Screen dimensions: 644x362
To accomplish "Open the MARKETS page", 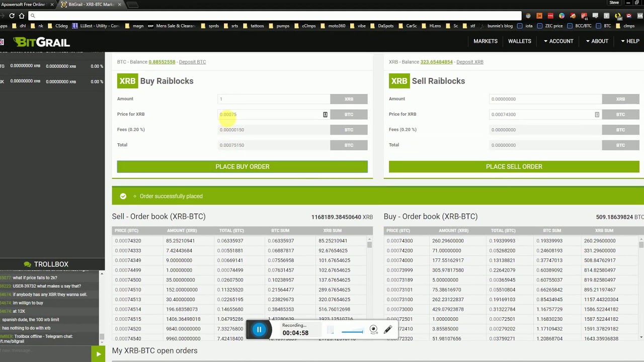I will [486, 41].
